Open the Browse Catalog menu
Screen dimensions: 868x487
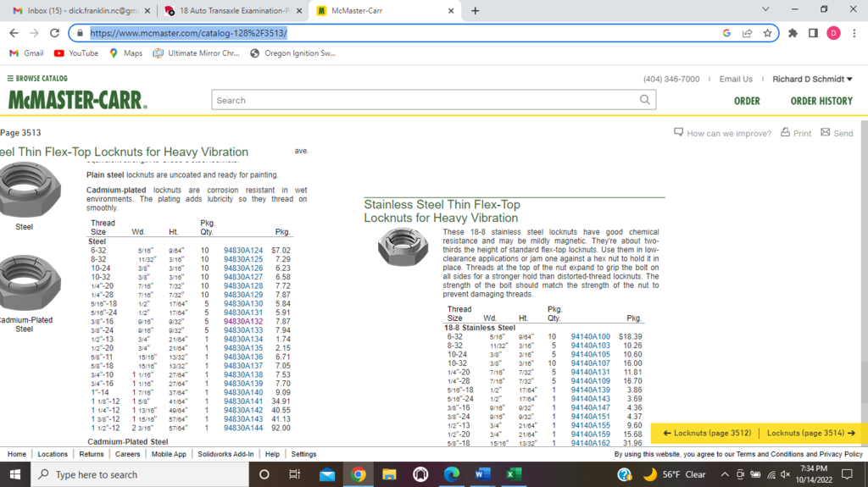(37, 79)
